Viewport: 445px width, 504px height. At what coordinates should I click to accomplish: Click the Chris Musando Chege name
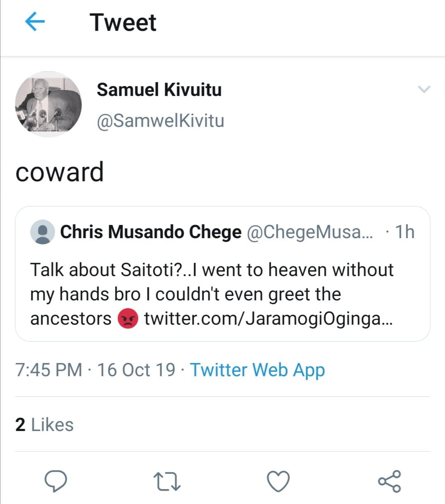coord(151,232)
